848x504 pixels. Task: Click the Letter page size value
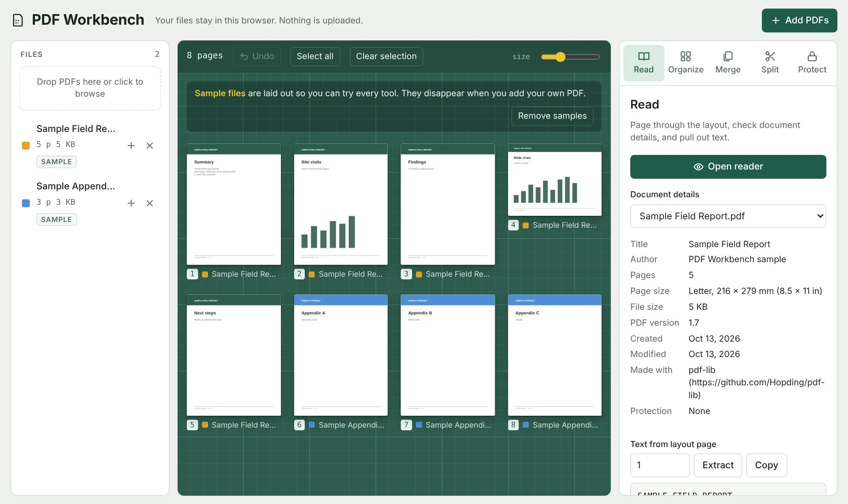[x=755, y=291]
